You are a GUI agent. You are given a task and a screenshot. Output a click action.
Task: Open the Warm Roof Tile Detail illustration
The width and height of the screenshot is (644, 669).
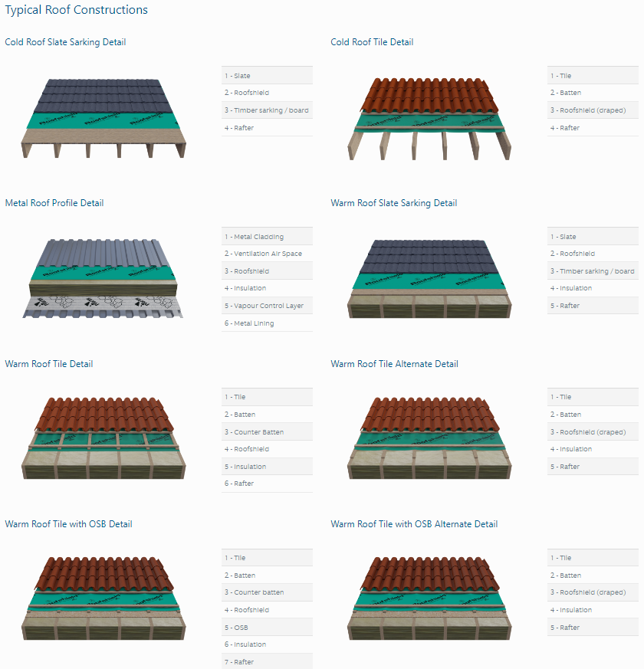pos(103,439)
